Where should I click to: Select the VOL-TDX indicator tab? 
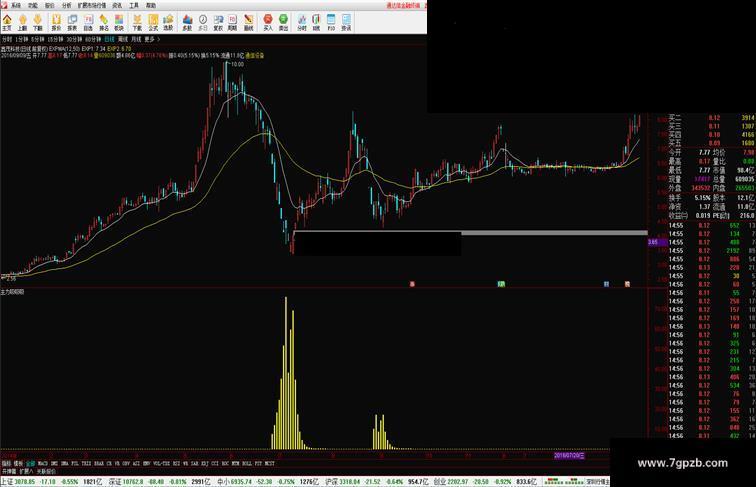(161, 463)
